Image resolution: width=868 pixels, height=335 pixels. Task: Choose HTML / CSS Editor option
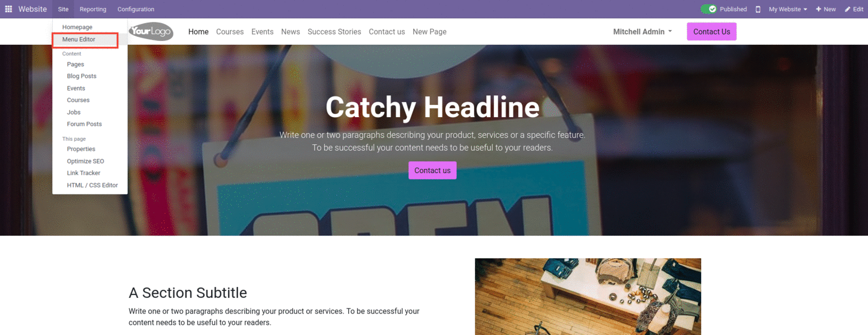(x=92, y=185)
